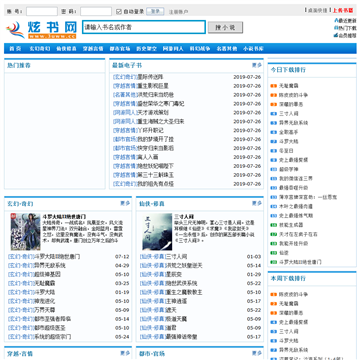Open 更多 in the 都市·官场 panel
Viewport: 360px width, 360px height.
[x=257, y=353]
